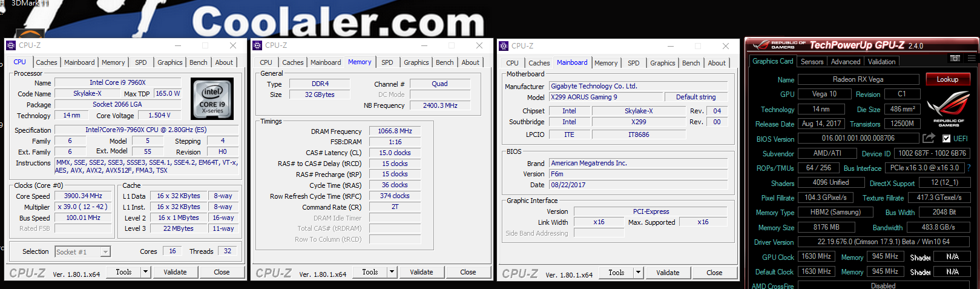Click Tools button in the Mainboard CPU-Z window
The width and height of the screenshot is (980, 289).
click(616, 273)
